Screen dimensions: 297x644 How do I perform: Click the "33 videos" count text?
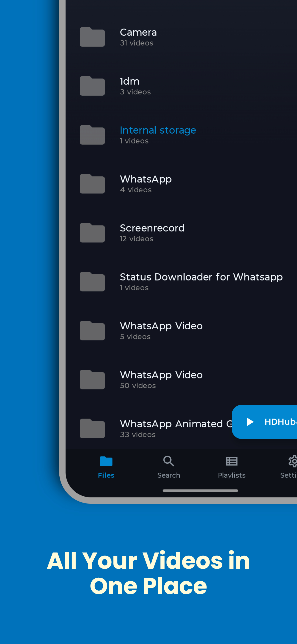(x=138, y=434)
